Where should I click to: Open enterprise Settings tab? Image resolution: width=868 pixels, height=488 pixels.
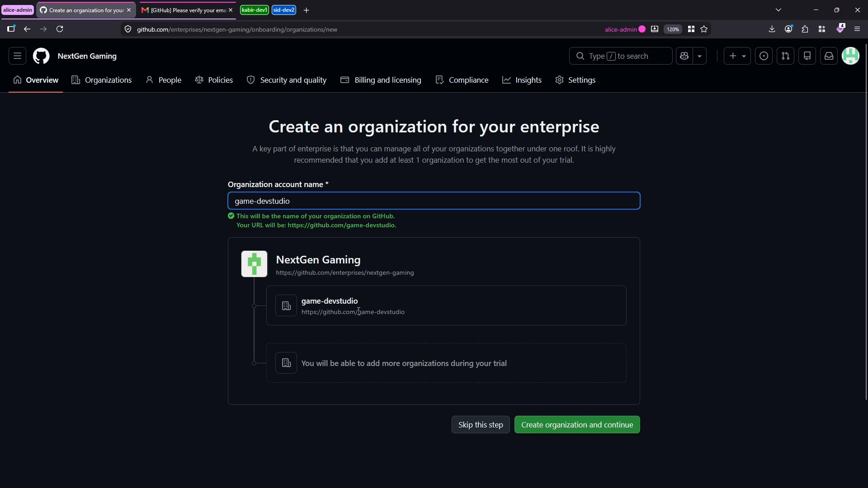point(576,80)
